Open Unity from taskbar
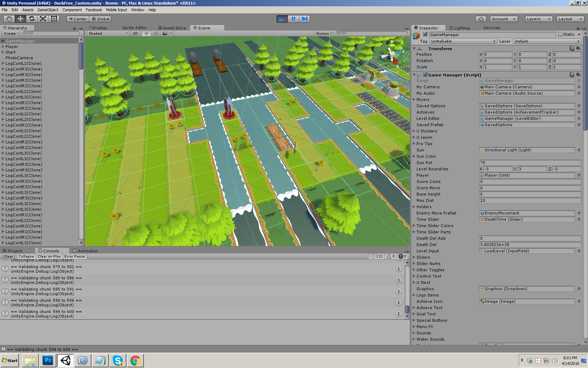The width and height of the screenshot is (588, 368). [65, 360]
